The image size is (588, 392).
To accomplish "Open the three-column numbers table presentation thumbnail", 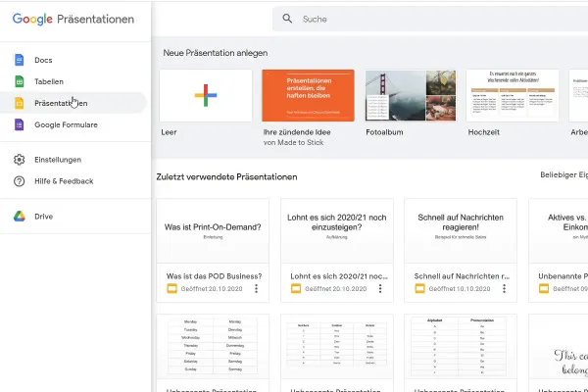I will (337, 346).
